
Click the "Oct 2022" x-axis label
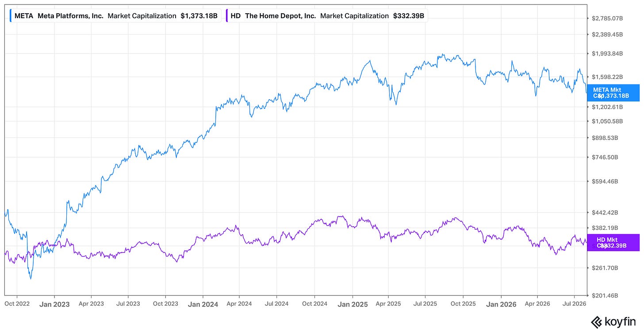[17, 304]
